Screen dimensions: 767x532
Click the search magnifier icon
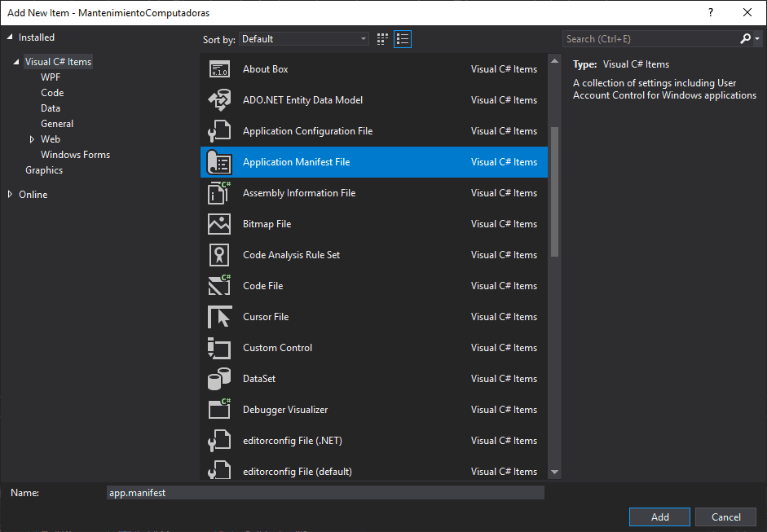tap(744, 38)
